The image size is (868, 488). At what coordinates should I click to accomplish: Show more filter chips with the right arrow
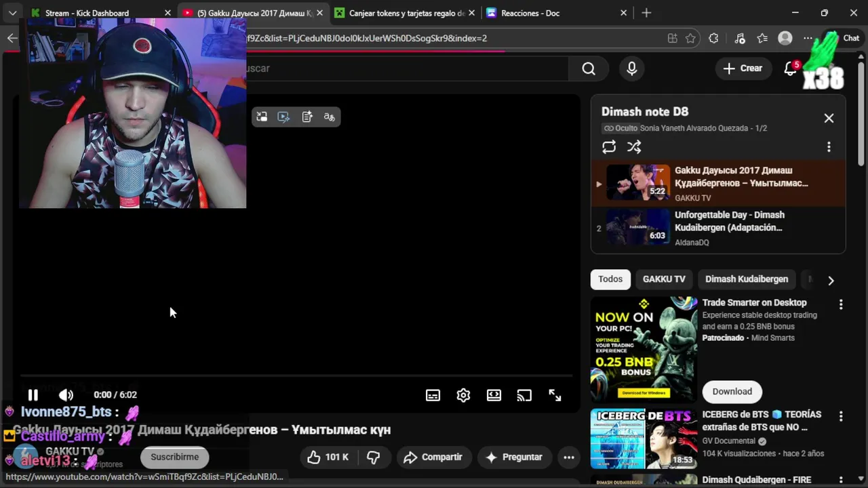coord(831,280)
